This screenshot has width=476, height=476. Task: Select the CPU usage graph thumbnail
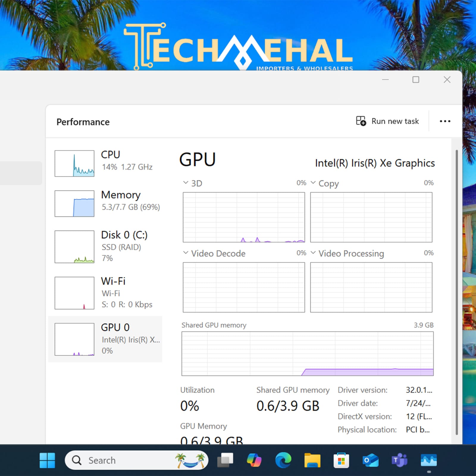click(x=74, y=163)
